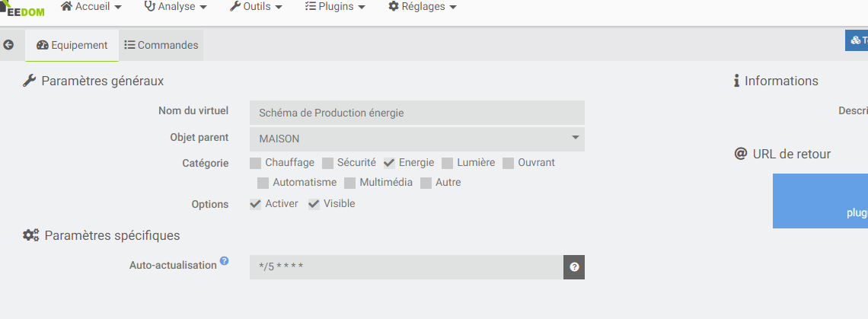
Task: Click the blue Auto-actualisation help tooltip icon
Action: (225, 261)
